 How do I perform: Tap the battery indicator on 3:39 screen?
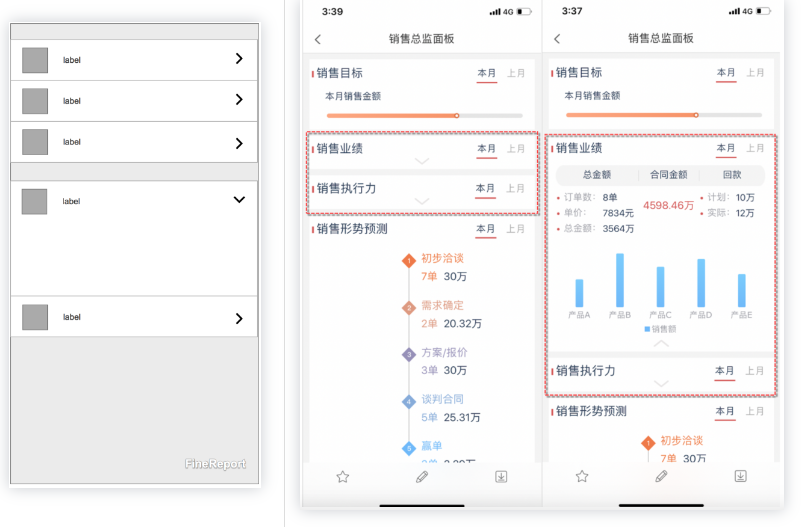tap(524, 12)
